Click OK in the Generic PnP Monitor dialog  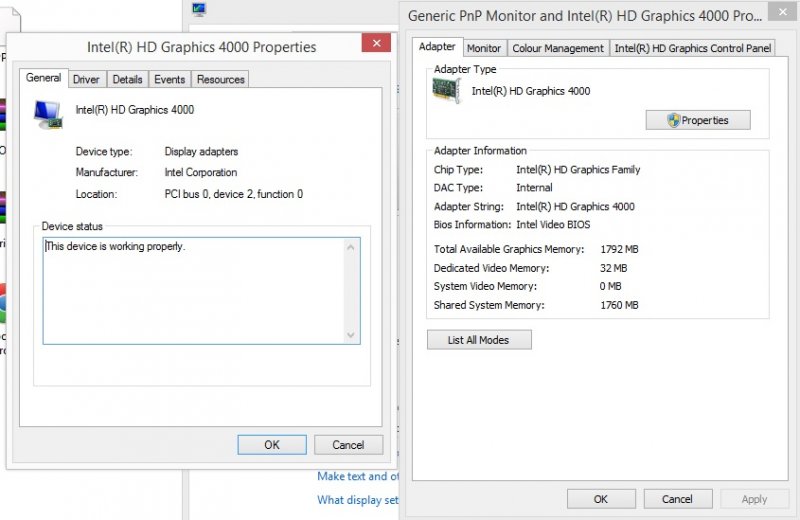(601, 499)
